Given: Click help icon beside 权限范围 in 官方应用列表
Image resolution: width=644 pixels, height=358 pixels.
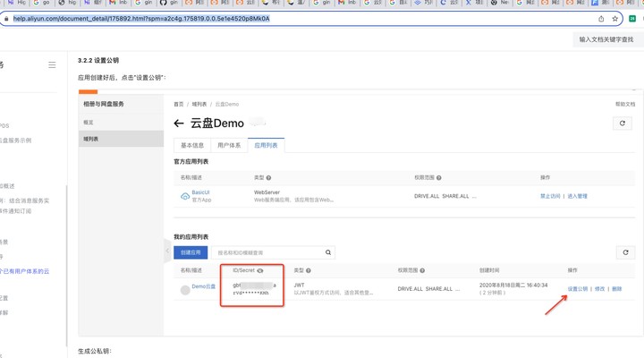Looking at the screenshot, I should click(439, 177).
